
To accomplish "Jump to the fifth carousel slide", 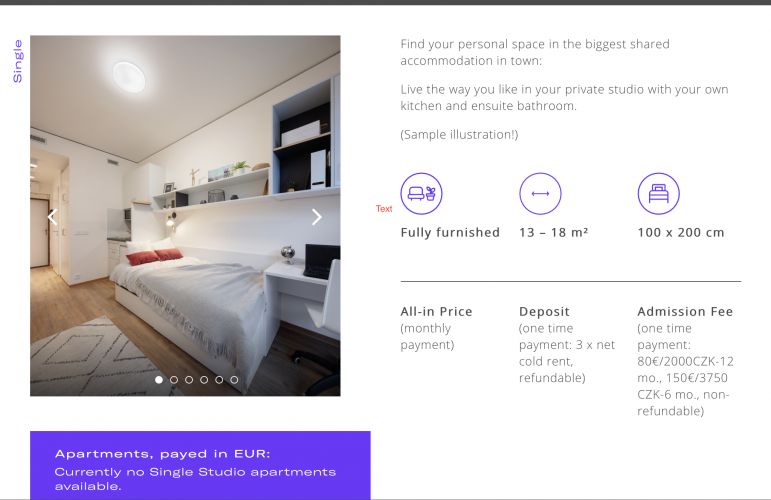I will [219, 380].
